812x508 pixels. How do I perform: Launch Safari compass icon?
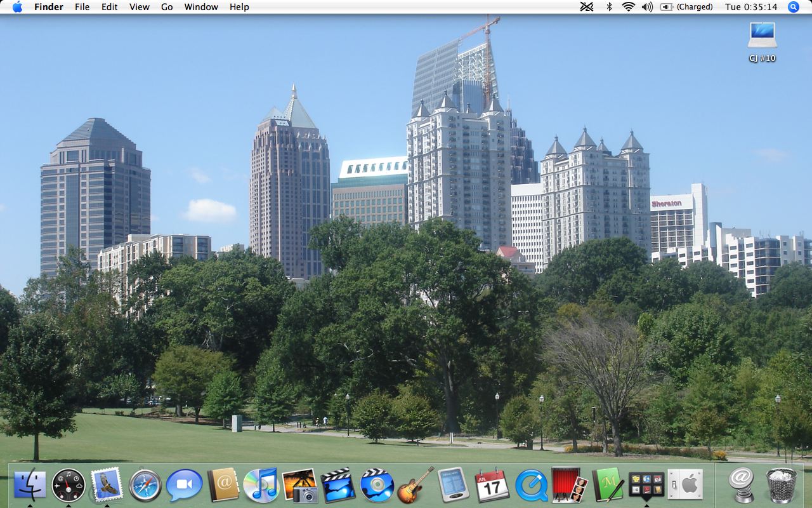coord(145,486)
